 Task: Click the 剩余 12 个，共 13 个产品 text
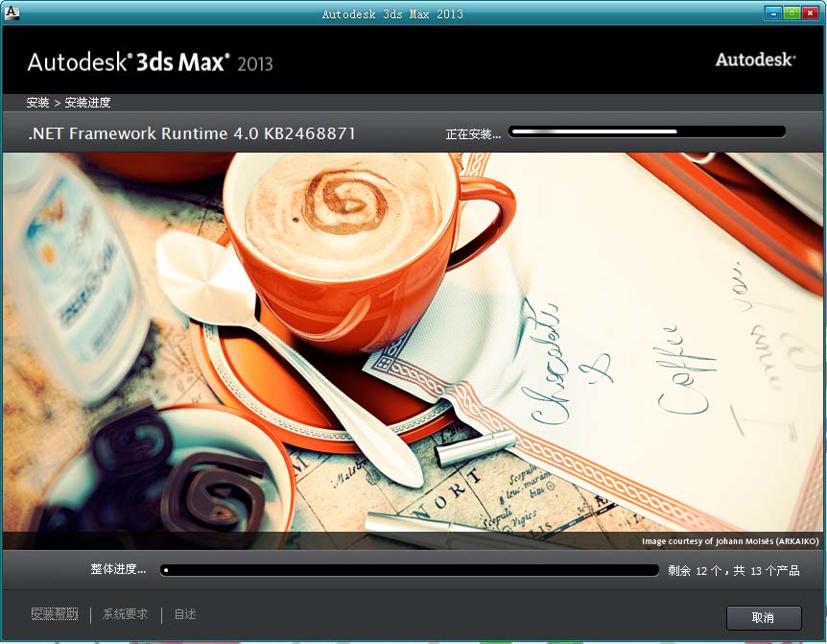734,571
